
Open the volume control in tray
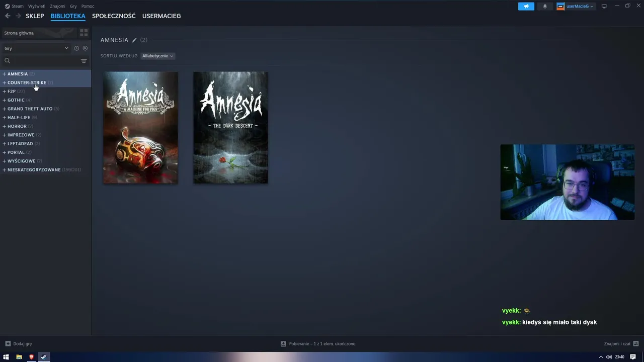[x=609, y=357]
